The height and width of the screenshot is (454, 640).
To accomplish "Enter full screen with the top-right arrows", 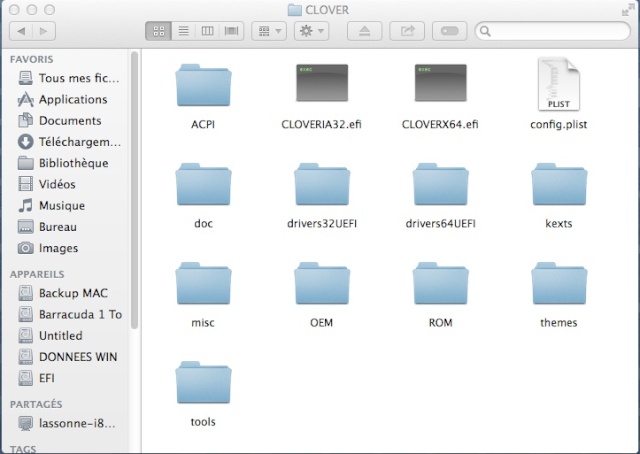I will point(628,10).
